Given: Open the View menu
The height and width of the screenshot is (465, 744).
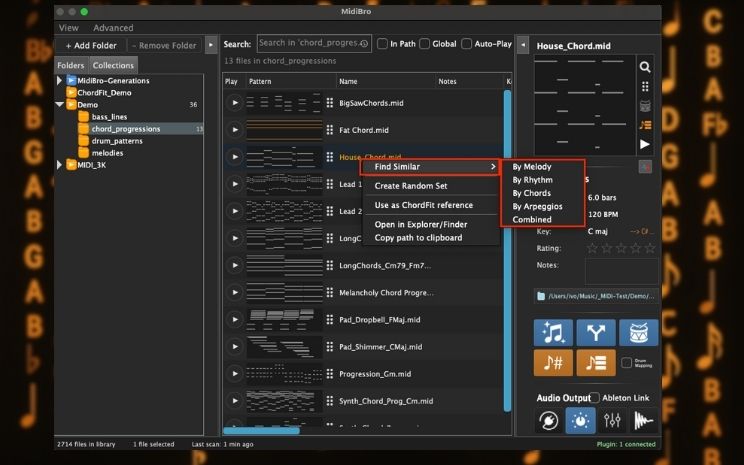Looking at the screenshot, I should pyautogui.click(x=69, y=28).
